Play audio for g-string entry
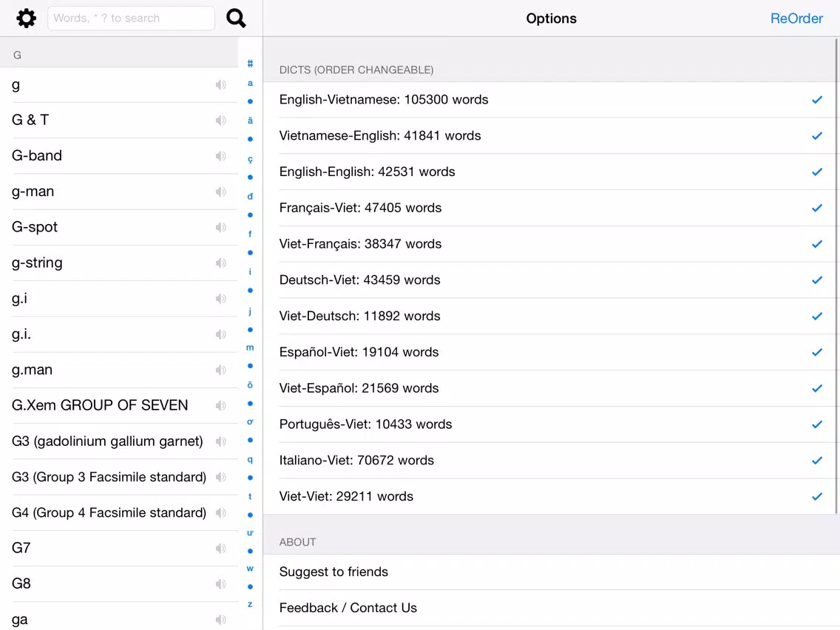The width and height of the screenshot is (840, 630). click(x=220, y=263)
